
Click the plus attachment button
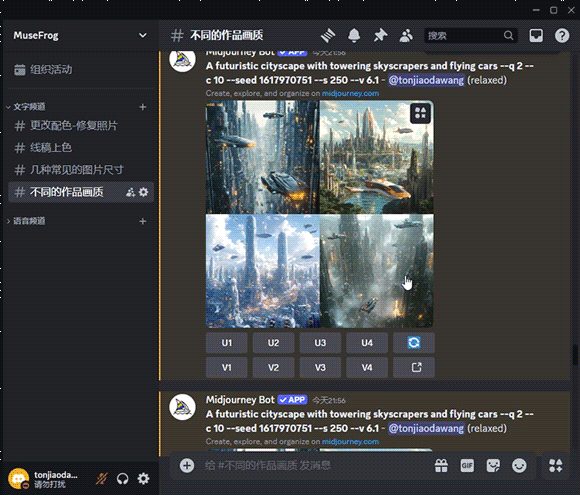(x=187, y=465)
